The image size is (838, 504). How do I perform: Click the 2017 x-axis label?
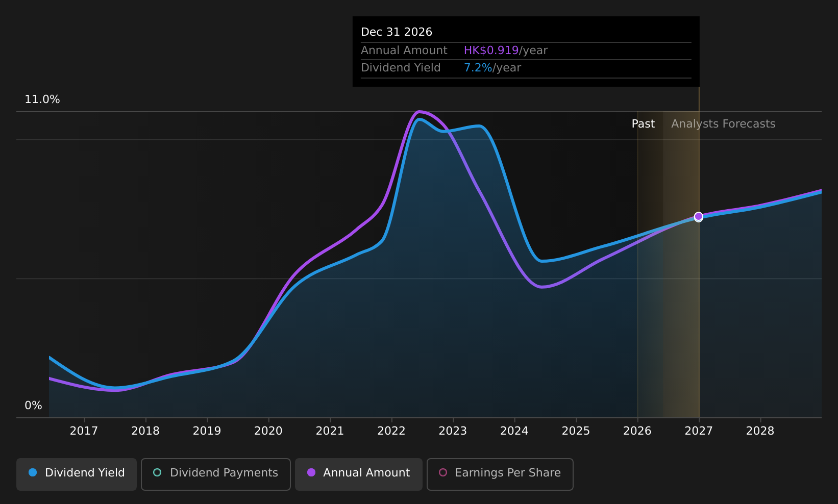84,431
